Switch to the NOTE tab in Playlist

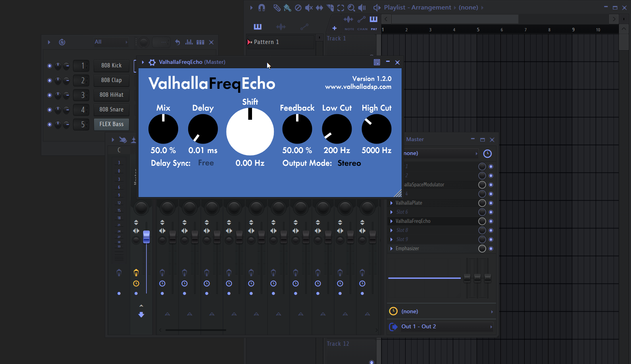click(349, 22)
